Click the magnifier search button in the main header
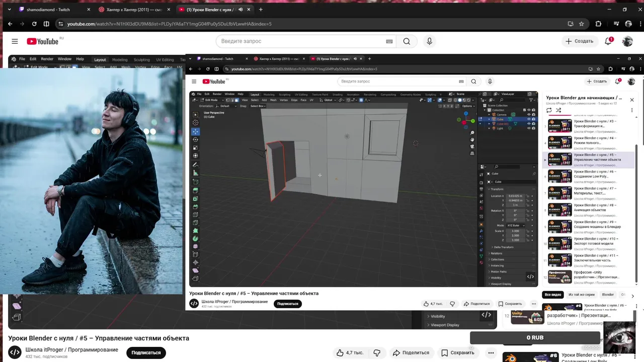 click(x=407, y=41)
